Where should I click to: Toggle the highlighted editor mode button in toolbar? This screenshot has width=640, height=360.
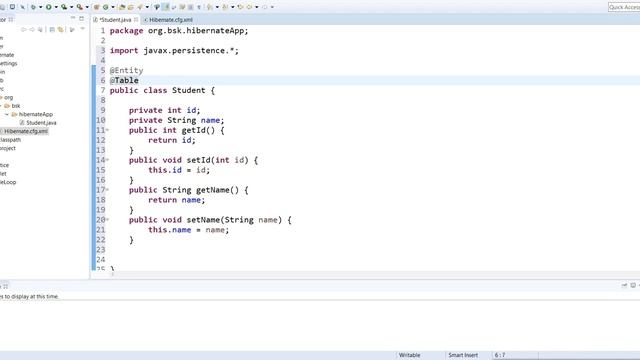pos(165,7)
